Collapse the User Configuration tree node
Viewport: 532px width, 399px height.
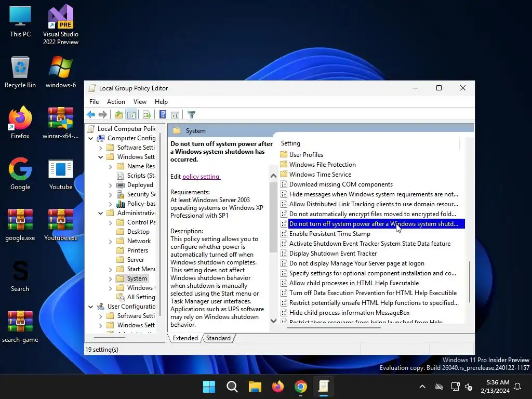coord(90,307)
